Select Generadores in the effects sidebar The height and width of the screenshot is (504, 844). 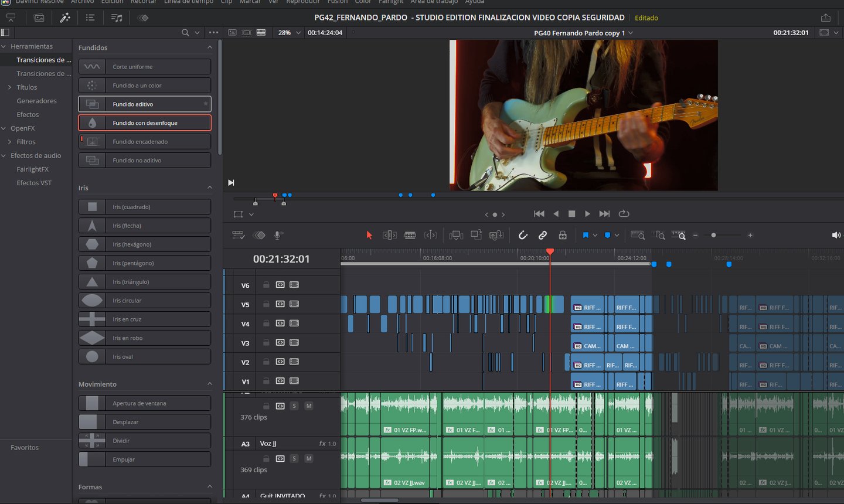pyautogui.click(x=36, y=101)
